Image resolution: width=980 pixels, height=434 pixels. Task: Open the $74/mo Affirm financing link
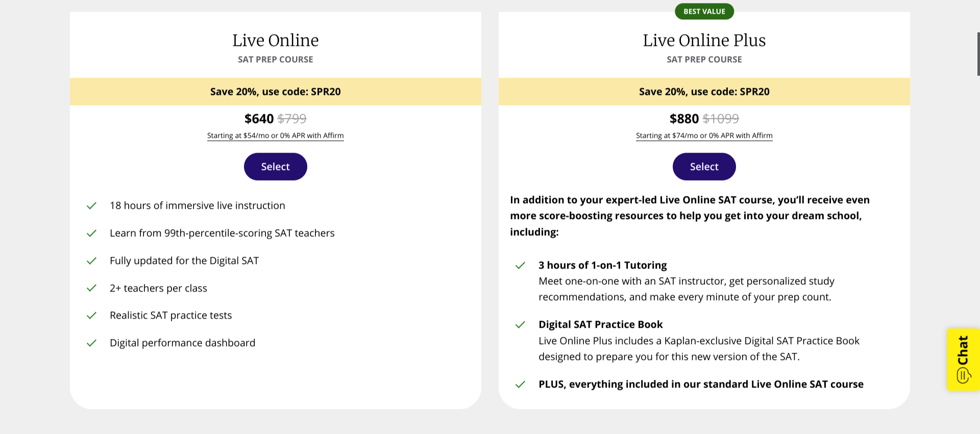tap(704, 135)
